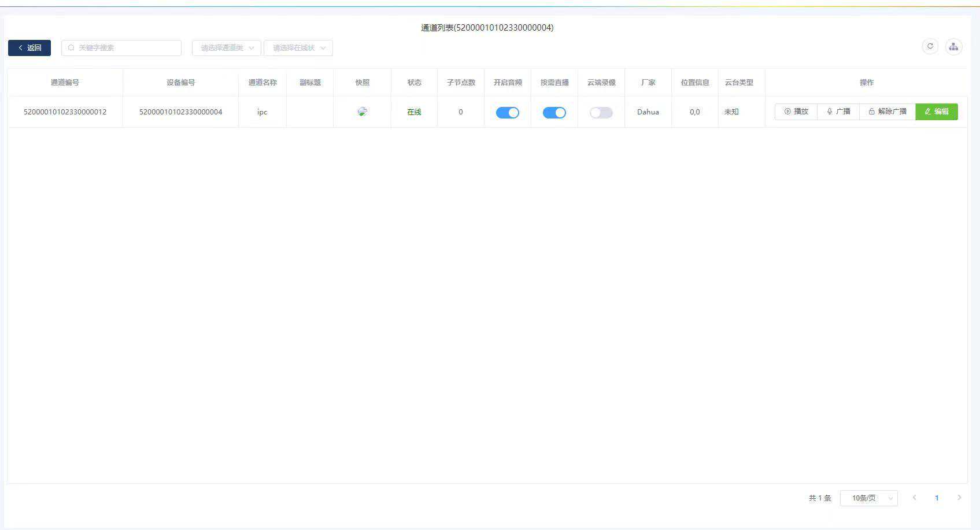
Task: Go back using the 返回 button
Action: click(29, 48)
